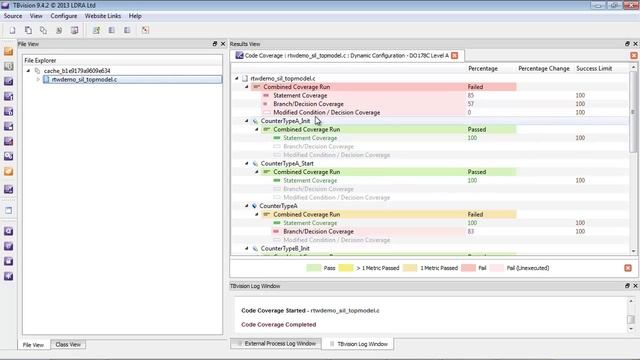Click the Percentage Change column header
Image resolution: width=640 pixels, height=360 pixels.
point(544,69)
